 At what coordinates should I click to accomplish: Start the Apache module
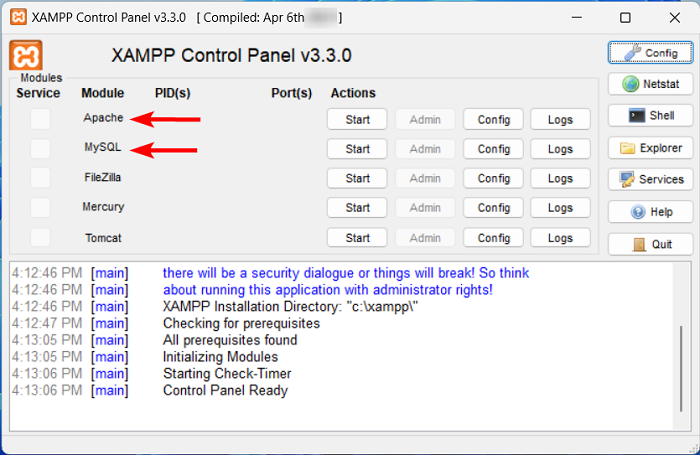pyautogui.click(x=357, y=119)
